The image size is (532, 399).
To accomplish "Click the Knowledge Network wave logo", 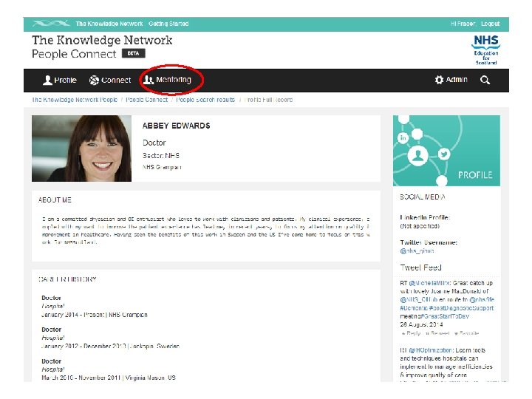I will pos(52,24).
